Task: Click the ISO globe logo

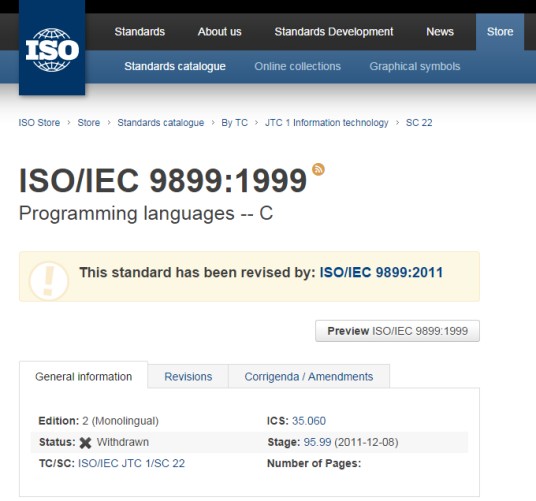Action: tap(52, 50)
